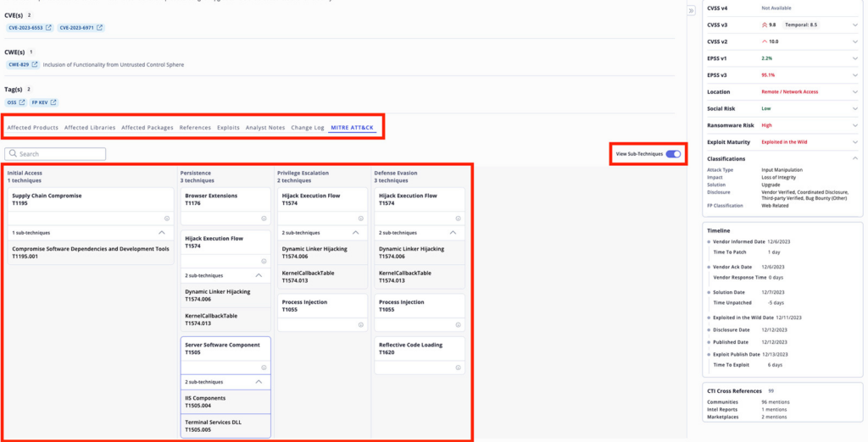Collapse the right panel with double-chevron icon
Screen dimensions: 868x442
point(691,10)
